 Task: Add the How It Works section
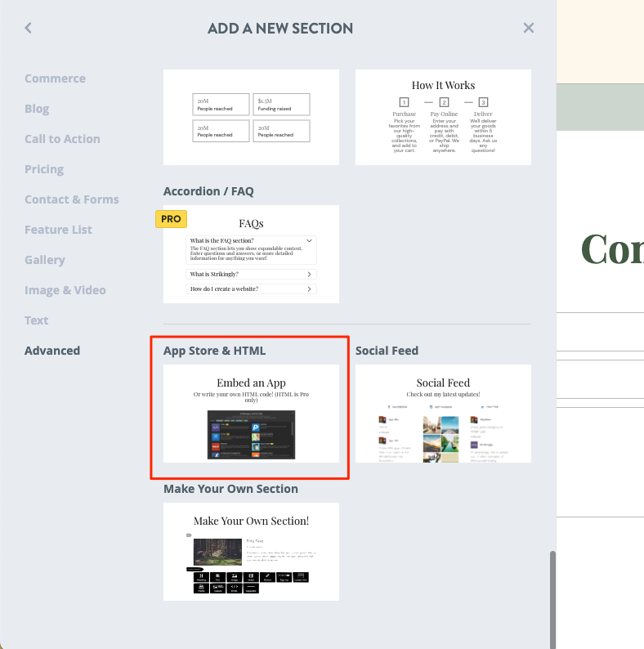[x=443, y=117]
